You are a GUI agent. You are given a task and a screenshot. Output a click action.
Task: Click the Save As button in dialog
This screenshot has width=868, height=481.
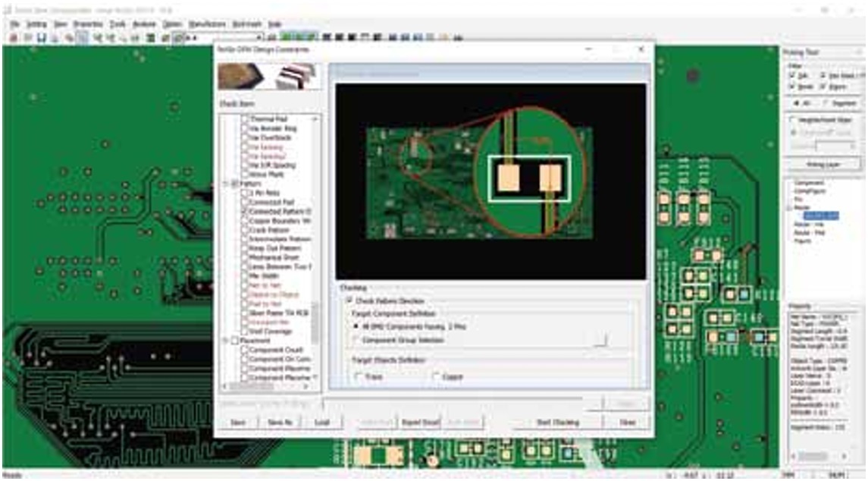tap(279, 422)
